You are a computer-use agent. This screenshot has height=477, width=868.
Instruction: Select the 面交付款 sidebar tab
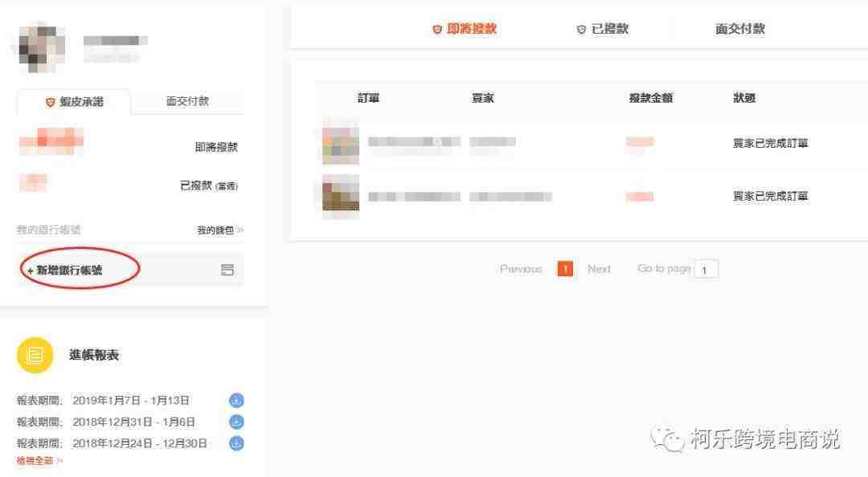coord(187,101)
